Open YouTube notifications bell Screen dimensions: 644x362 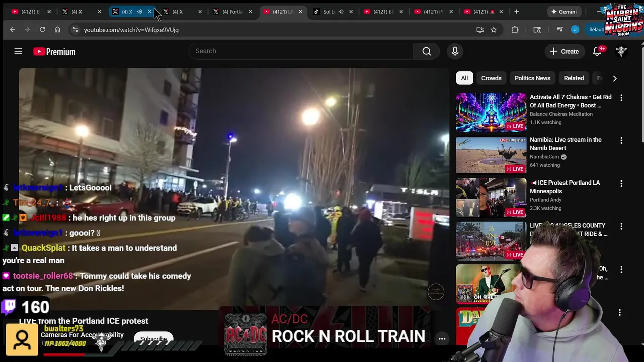(597, 51)
